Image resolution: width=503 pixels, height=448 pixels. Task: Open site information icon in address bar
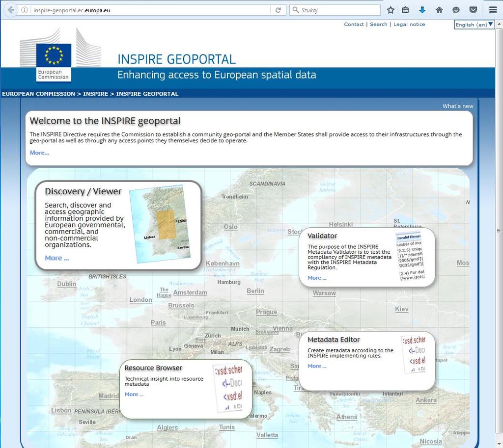(x=25, y=10)
